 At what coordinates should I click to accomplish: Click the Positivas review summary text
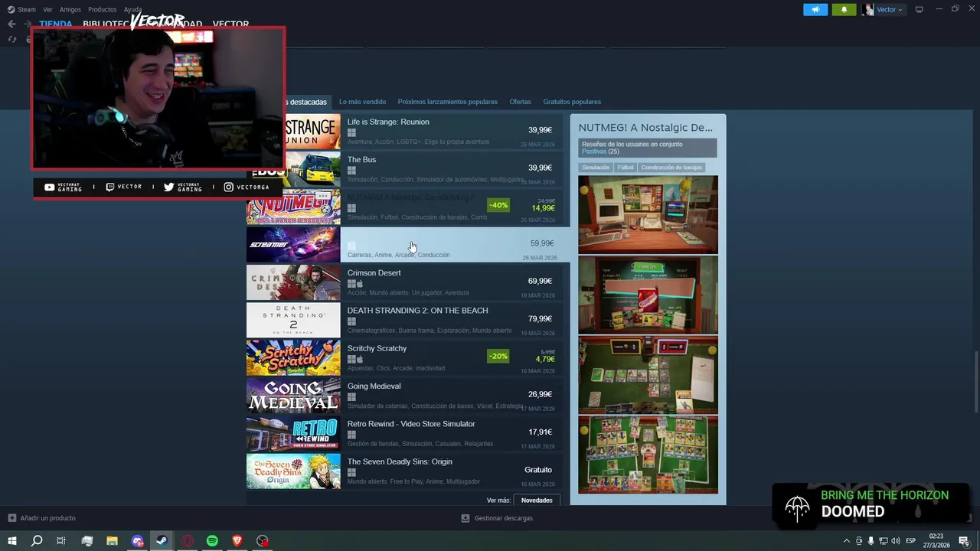(x=593, y=152)
